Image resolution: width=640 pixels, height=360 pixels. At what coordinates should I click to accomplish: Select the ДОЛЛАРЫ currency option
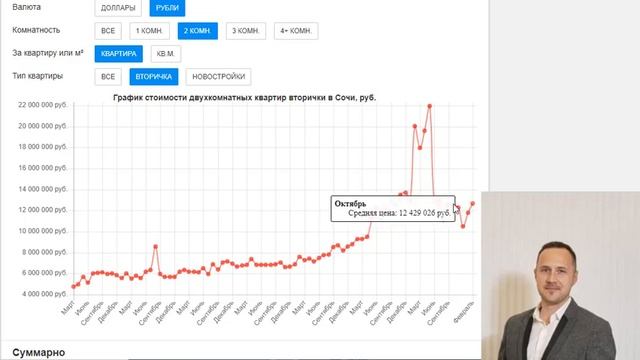tap(118, 8)
